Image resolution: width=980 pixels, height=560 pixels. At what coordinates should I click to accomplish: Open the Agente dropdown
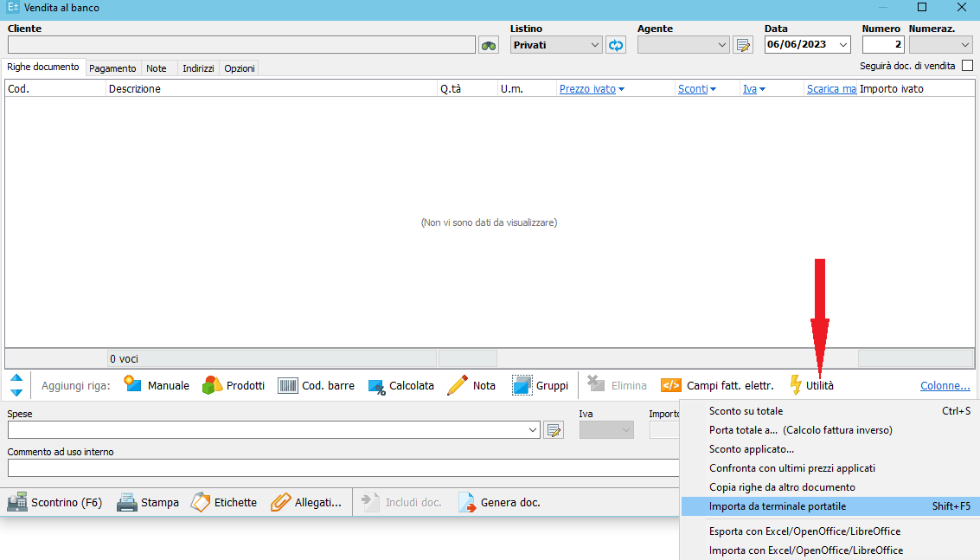coord(722,45)
